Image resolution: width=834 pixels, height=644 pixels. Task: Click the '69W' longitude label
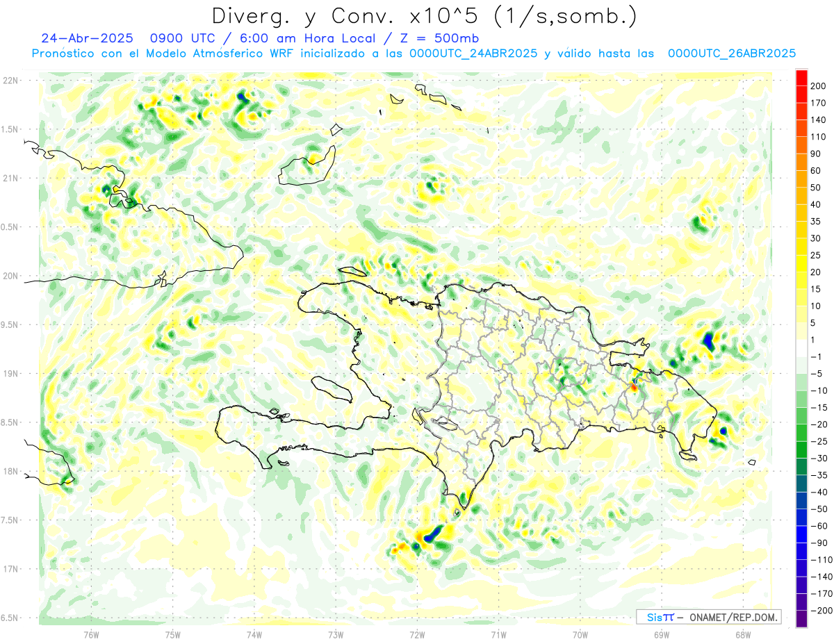[662, 635]
